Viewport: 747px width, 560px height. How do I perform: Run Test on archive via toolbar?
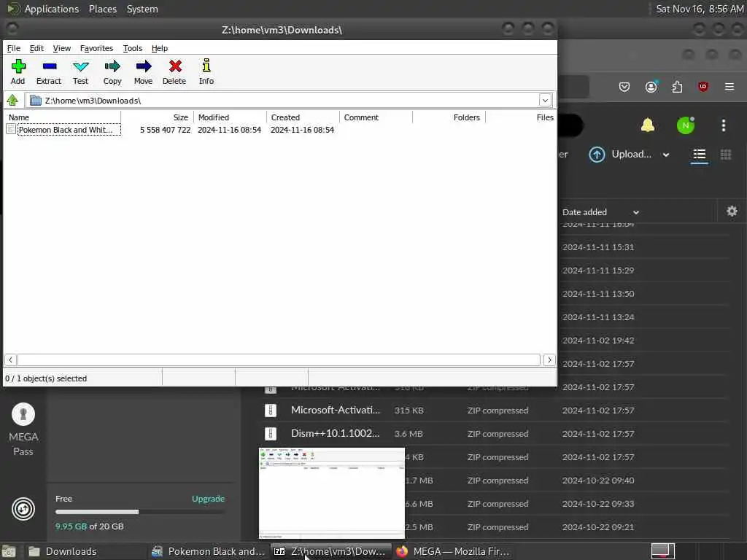tap(80, 71)
